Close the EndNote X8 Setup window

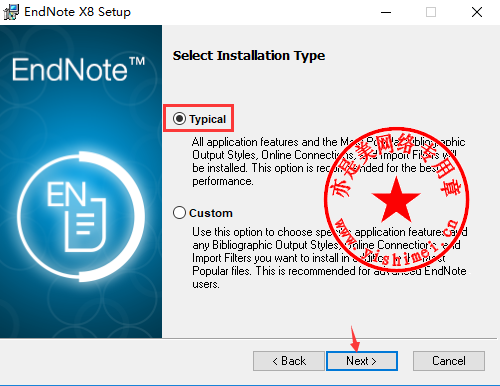click(477, 12)
